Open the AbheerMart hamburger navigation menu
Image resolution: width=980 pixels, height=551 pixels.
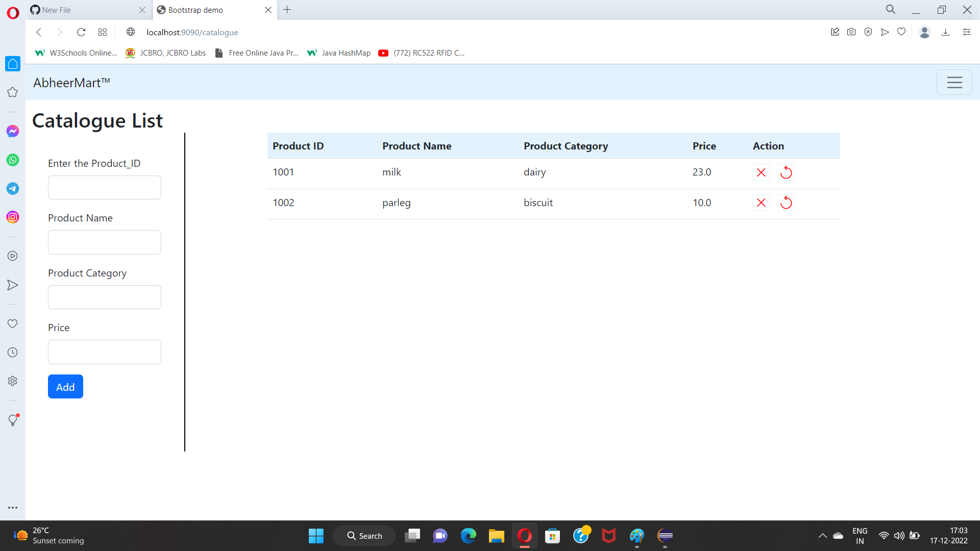[954, 82]
